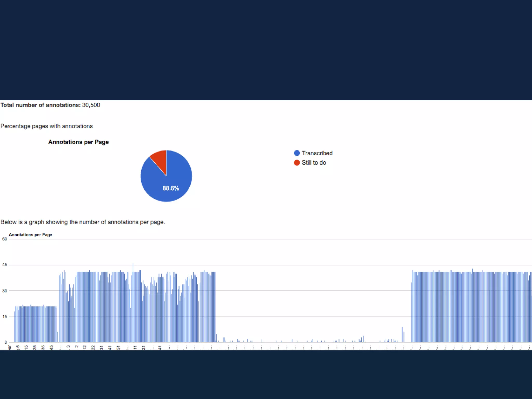Click the Percentage pages with annotations text
532x399 pixels.
point(47,126)
